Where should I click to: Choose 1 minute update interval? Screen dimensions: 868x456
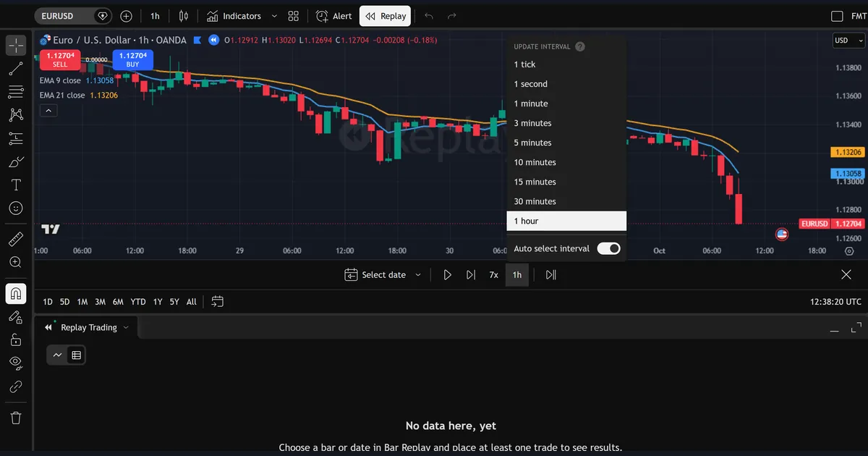pos(566,104)
